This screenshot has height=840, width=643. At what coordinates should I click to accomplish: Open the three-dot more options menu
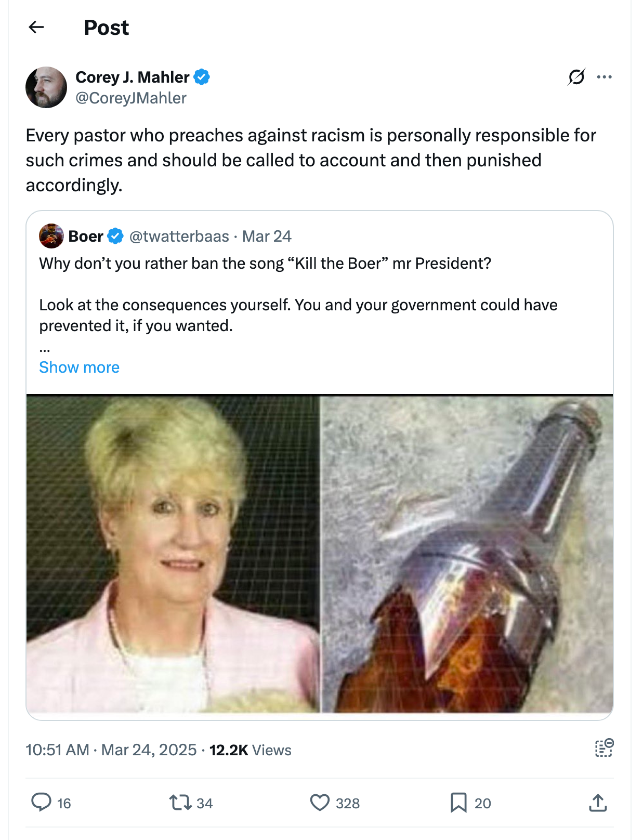click(x=604, y=77)
